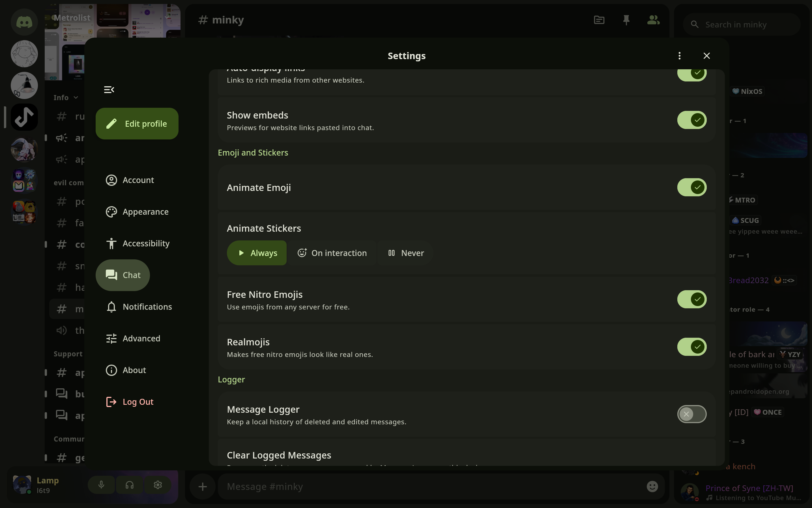Open the bottom server folder icon
Image resolution: width=812 pixels, height=508 pixels.
24,212
